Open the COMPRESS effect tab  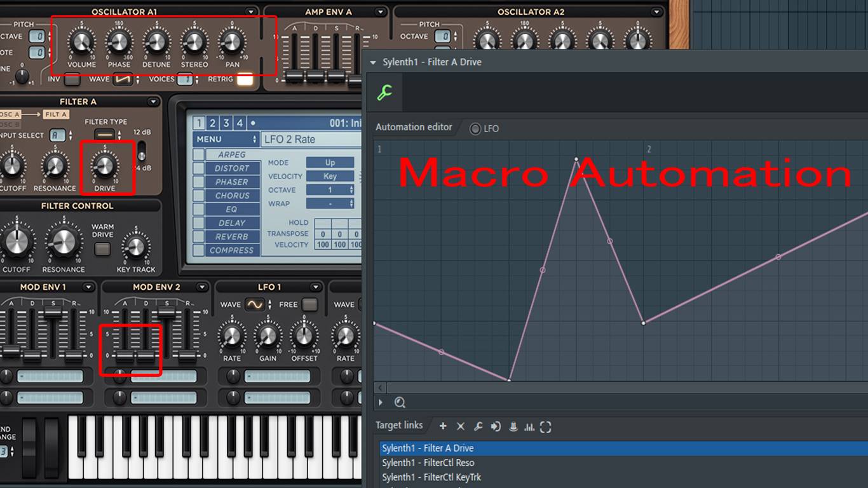click(x=232, y=250)
